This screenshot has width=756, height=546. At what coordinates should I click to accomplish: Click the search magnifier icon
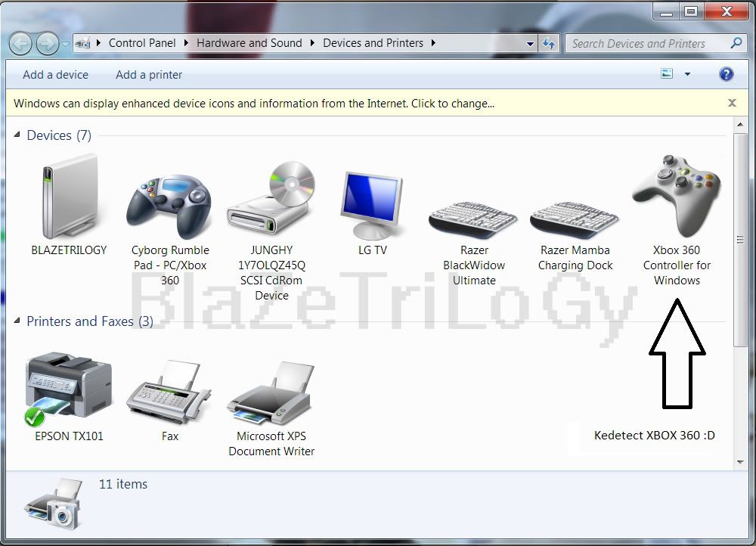point(736,43)
